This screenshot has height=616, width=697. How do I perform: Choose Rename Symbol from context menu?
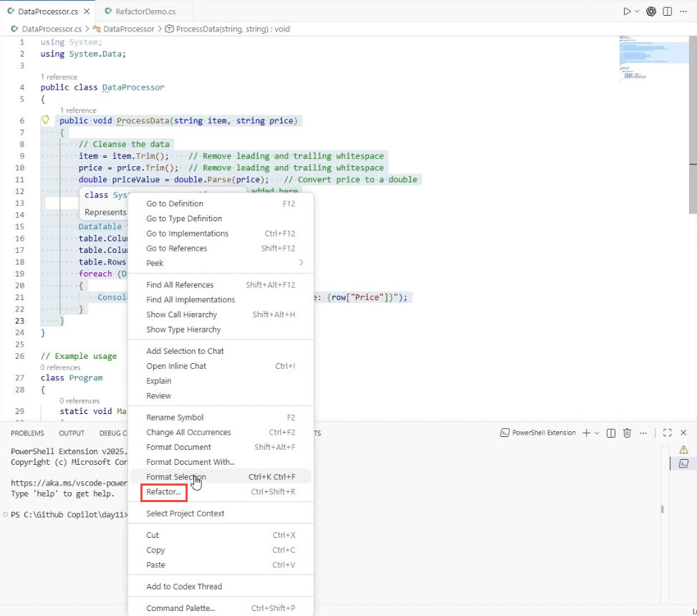tap(221, 418)
